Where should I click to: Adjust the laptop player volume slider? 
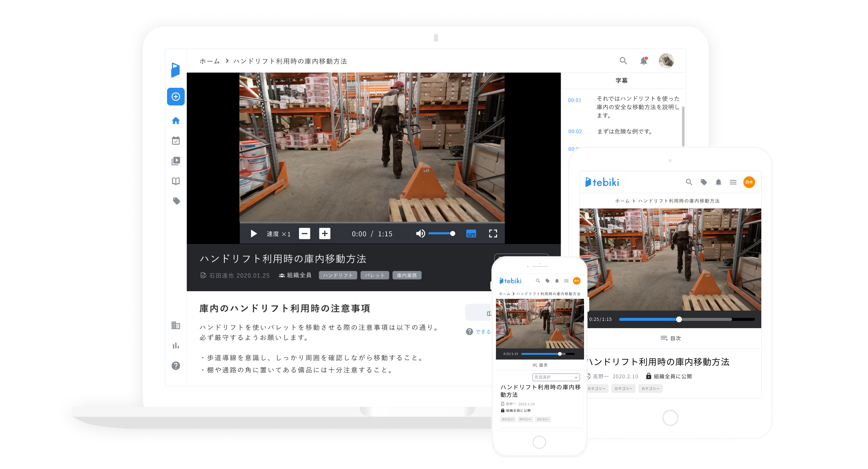441,233
